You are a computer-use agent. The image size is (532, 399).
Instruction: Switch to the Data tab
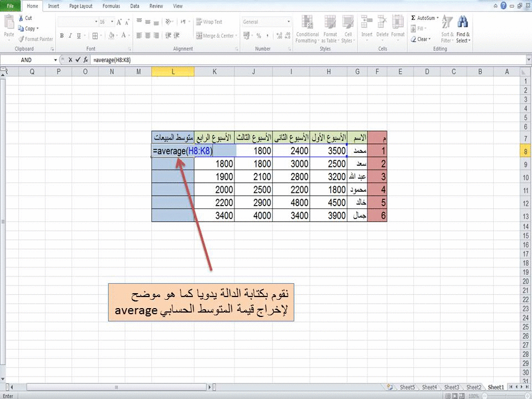click(x=135, y=6)
